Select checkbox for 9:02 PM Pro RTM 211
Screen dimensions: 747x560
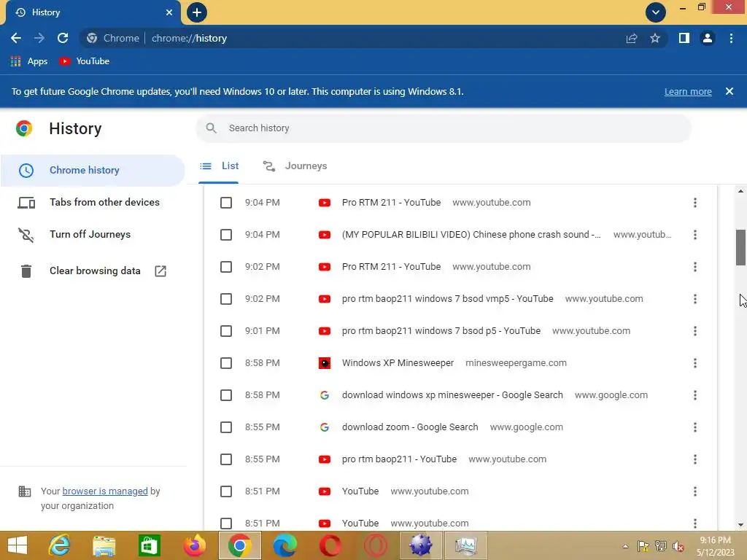[x=226, y=267]
